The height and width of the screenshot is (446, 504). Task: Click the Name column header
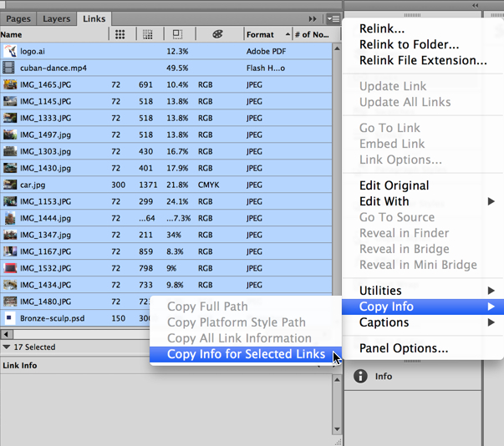point(11,34)
